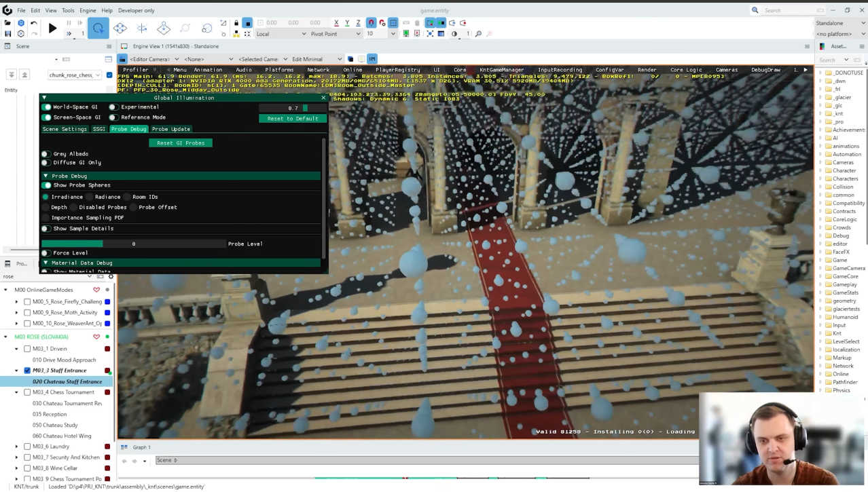Adjust the Probe Level slider

pyautogui.click(x=134, y=244)
